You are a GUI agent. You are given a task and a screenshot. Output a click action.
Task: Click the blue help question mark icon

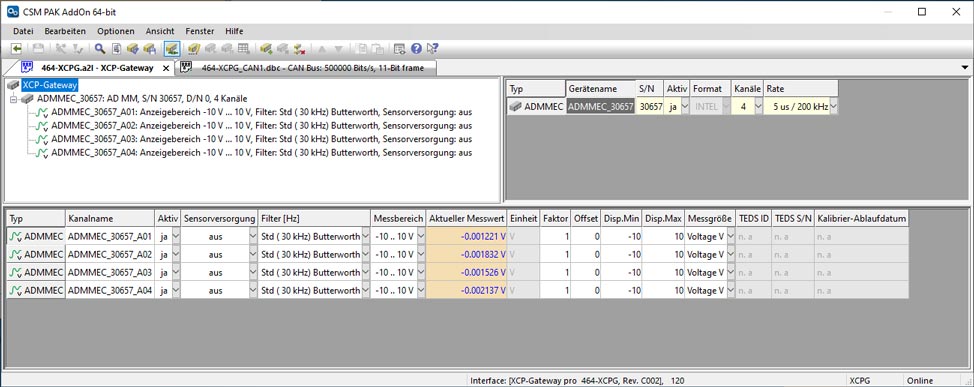click(416, 48)
